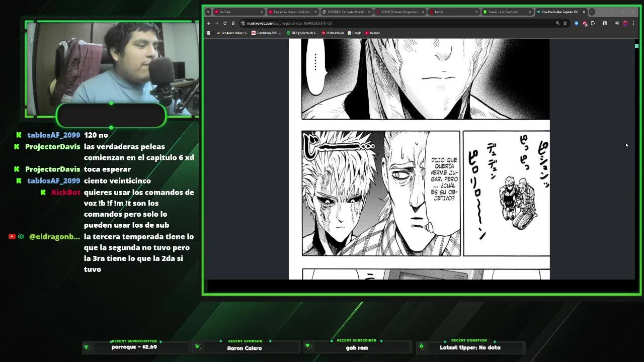This screenshot has width=644, height=362.
Task: Click the 'las verdaderas peleas comienzan' chat message
Action: coord(139,152)
